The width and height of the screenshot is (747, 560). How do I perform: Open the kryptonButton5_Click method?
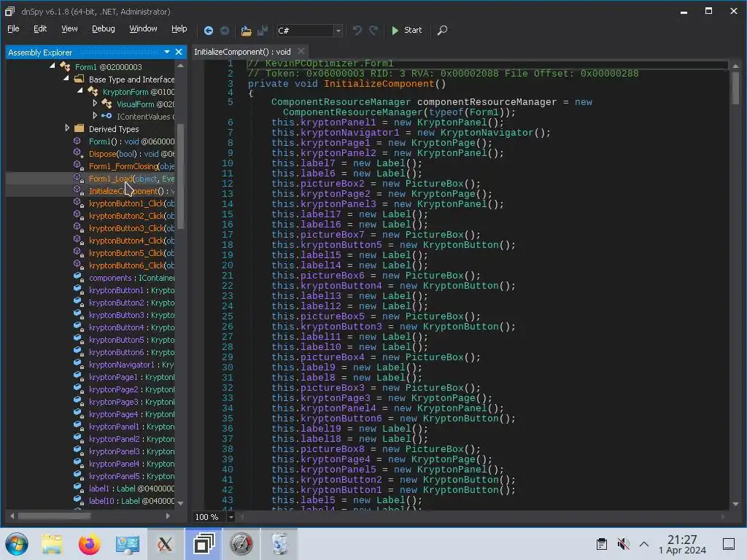click(x=131, y=253)
